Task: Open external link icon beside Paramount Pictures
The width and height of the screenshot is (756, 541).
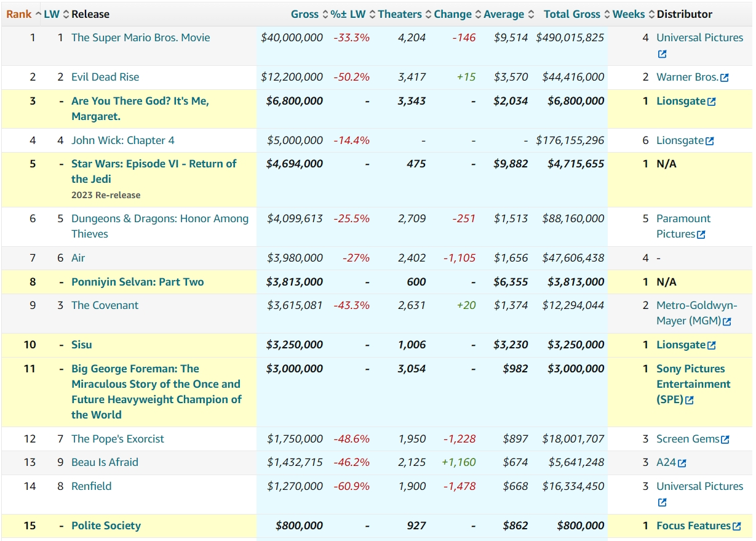Action: click(701, 234)
